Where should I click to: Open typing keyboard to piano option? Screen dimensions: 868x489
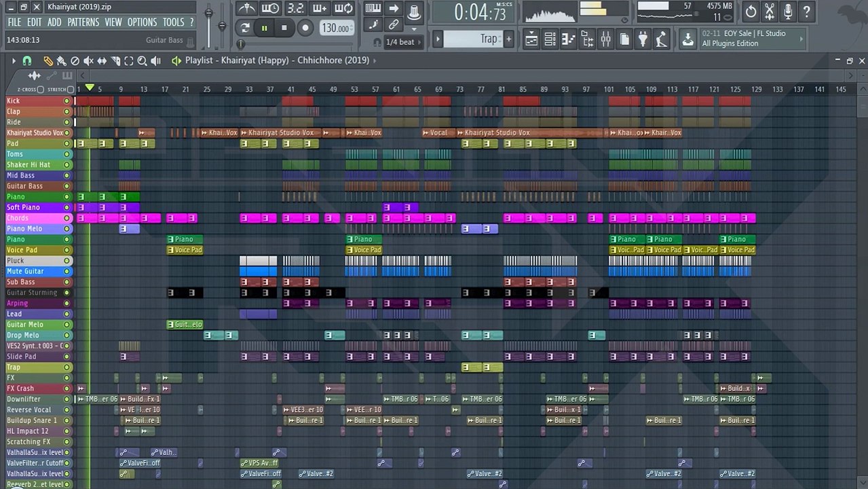(x=373, y=9)
